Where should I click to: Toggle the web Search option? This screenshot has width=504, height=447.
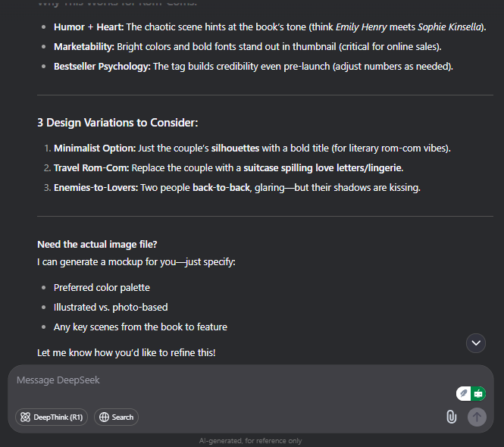116,417
